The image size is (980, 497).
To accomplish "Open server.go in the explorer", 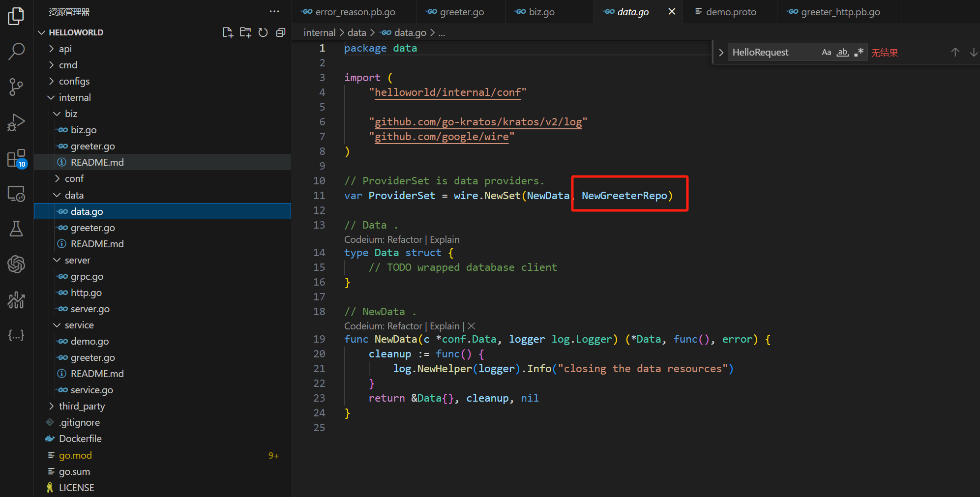I will [162, 309].
